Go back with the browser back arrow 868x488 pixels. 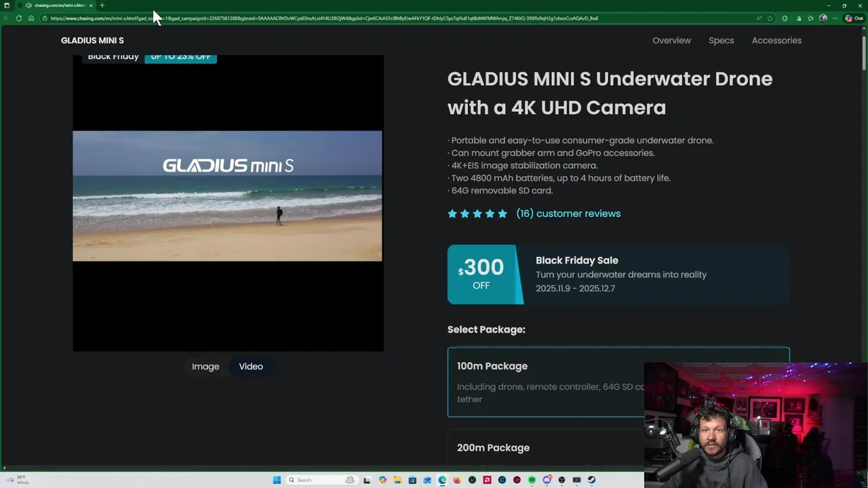coord(7,18)
